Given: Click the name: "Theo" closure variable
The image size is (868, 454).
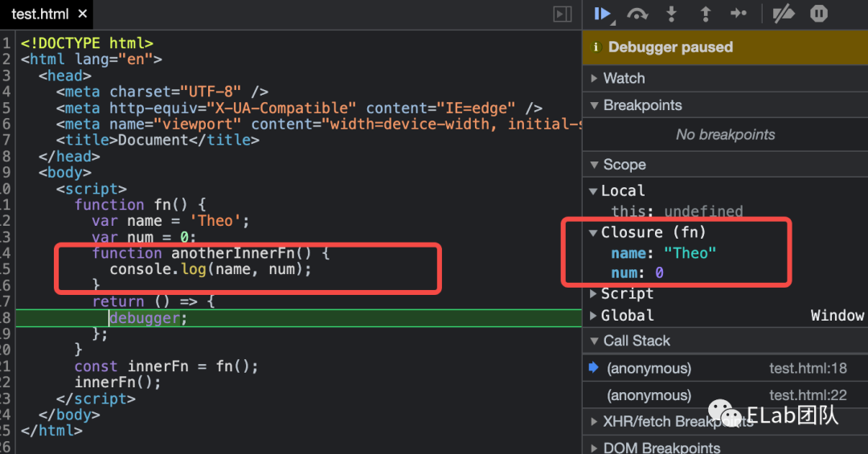Looking at the screenshot, I should [663, 253].
